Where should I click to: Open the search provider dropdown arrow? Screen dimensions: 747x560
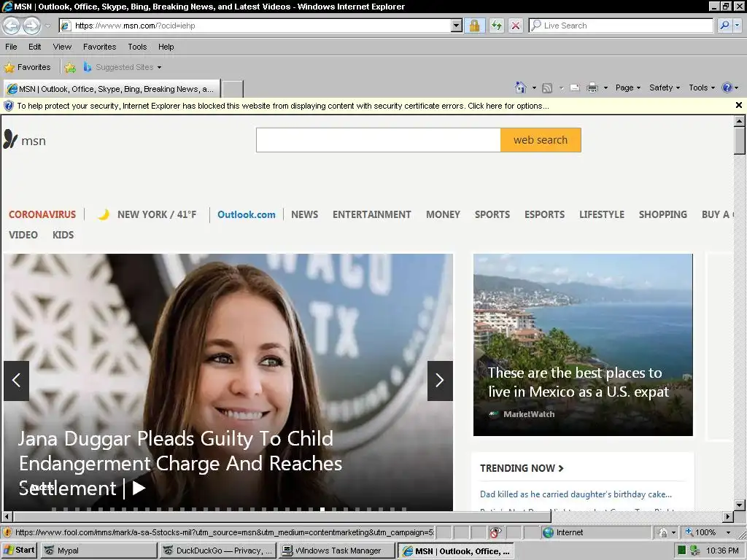point(738,26)
